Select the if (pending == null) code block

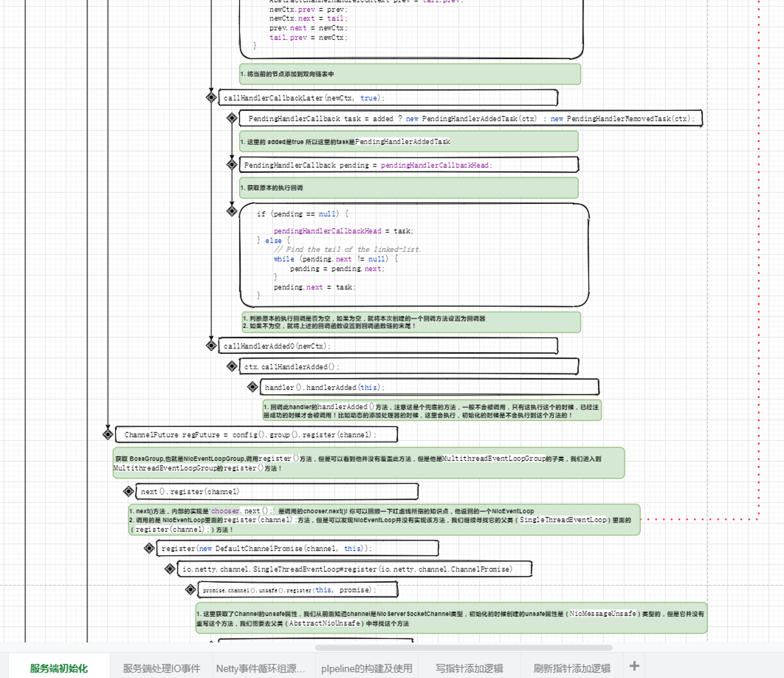tap(414, 255)
